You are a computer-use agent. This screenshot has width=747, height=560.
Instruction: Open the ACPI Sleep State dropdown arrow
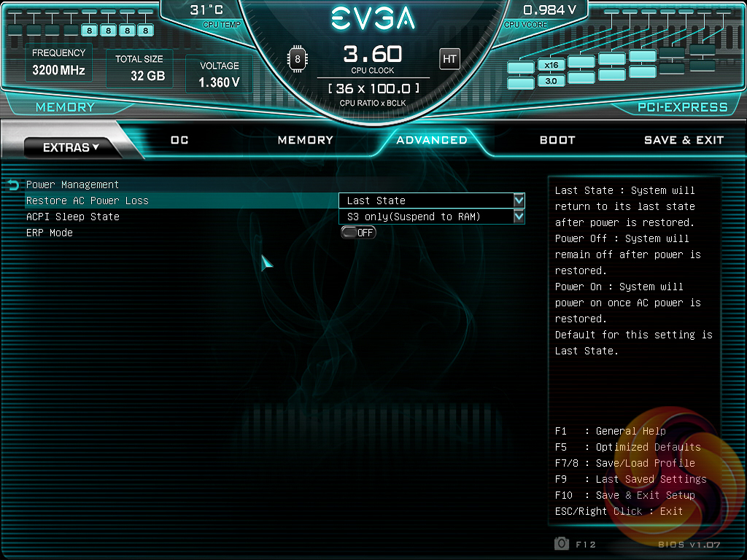tap(519, 217)
